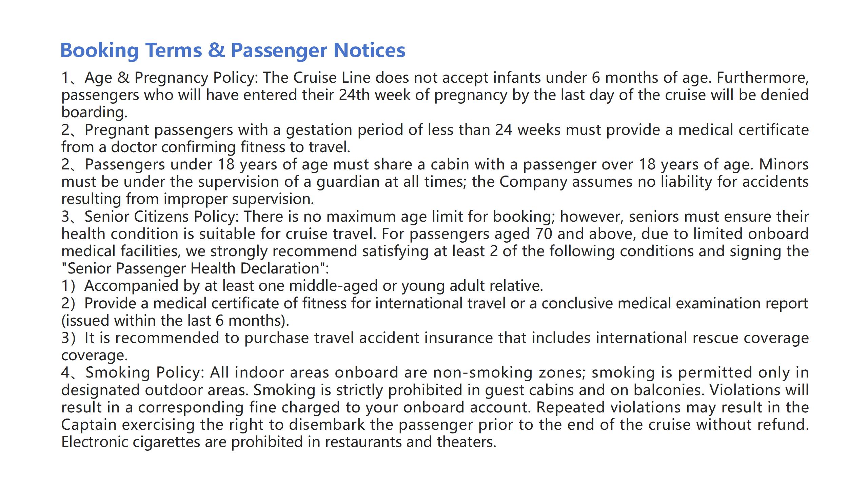Click the standalone word "boarding." ending item 1
Image resolution: width=868 pixels, height=488 pixels.
(94, 112)
